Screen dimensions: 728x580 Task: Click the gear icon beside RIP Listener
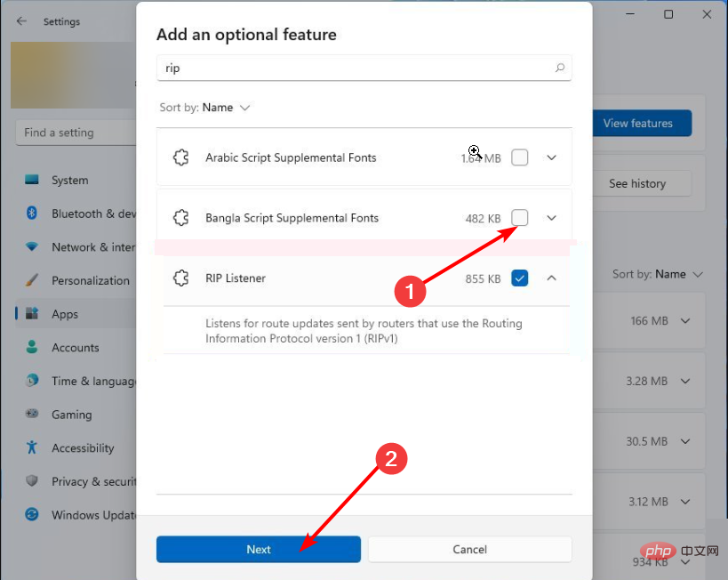point(181,278)
